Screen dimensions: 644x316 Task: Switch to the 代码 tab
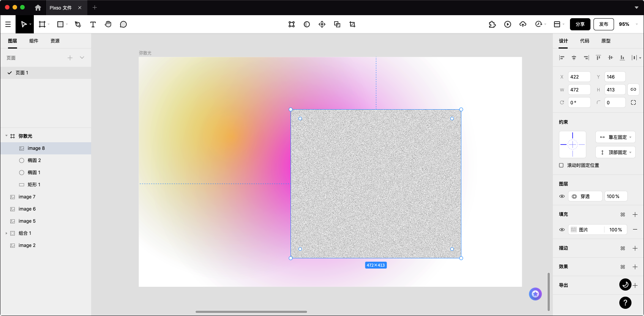click(x=585, y=41)
